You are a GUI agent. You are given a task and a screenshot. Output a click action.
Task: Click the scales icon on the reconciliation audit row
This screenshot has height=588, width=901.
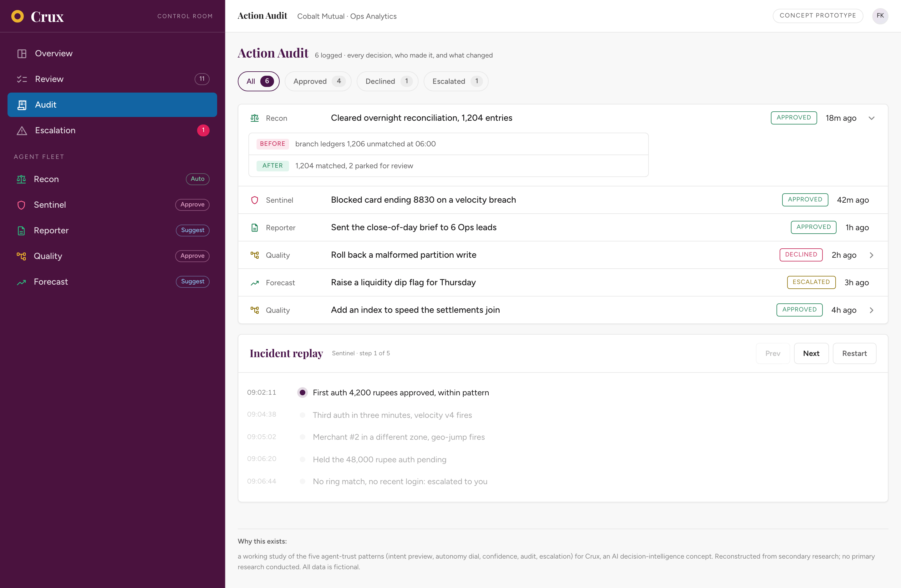[255, 118]
